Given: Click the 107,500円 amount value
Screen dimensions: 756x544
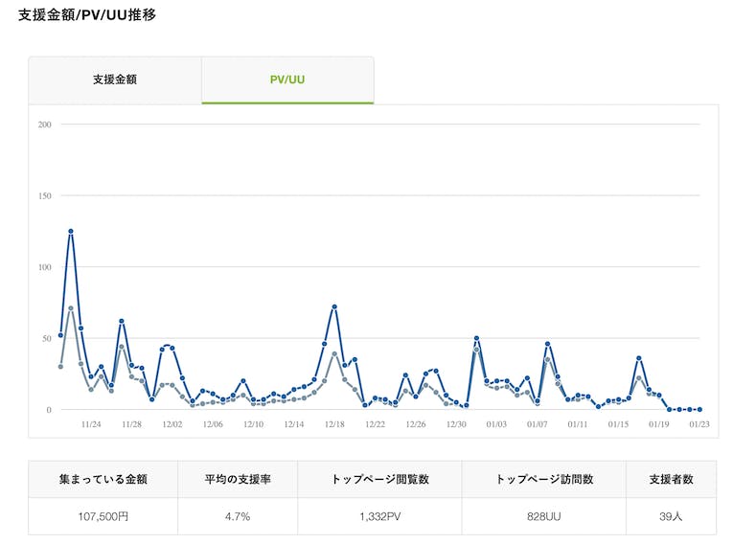Looking at the screenshot, I should click(x=103, y=516).
